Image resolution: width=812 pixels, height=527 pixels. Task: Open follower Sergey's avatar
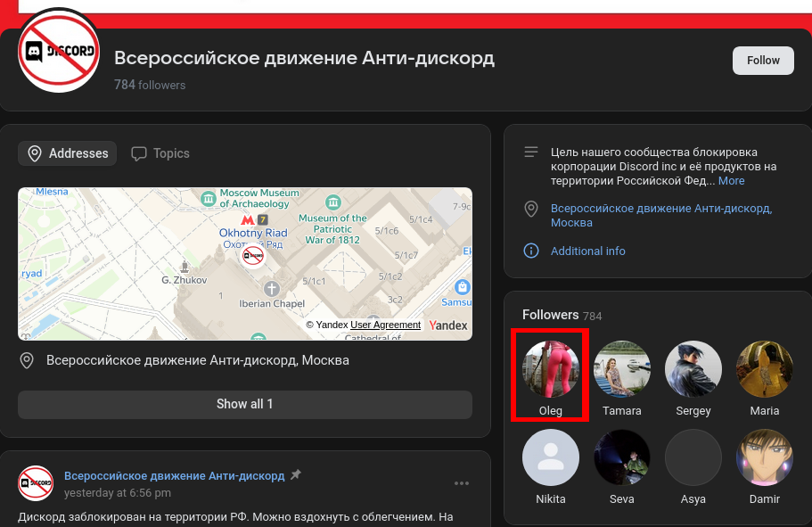(693, 369)
